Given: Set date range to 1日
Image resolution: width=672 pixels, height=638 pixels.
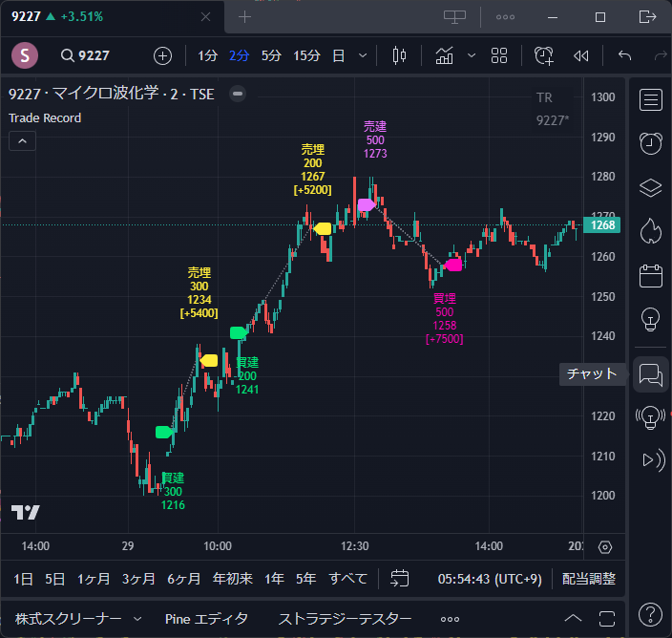Looking at the screenshot, I should tap(23, 579).
